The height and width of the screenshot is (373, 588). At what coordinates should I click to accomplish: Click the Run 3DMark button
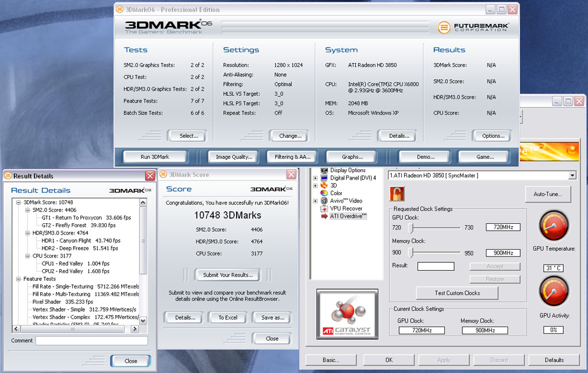pos(155,157)
